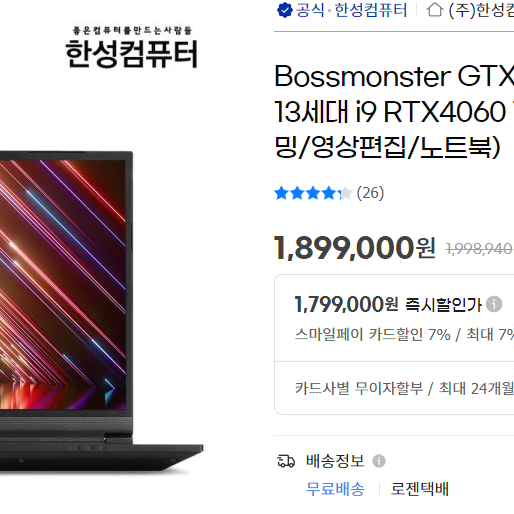Click the home icon beside (주)한성컴퓨터
Image resolution: width=514 pixels, height=514 pixels.
coord(435,10)
